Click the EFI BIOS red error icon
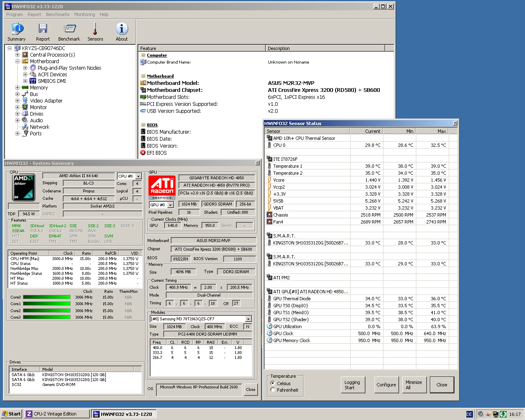Viewport: 525px width, 420px height. point(143,153)
